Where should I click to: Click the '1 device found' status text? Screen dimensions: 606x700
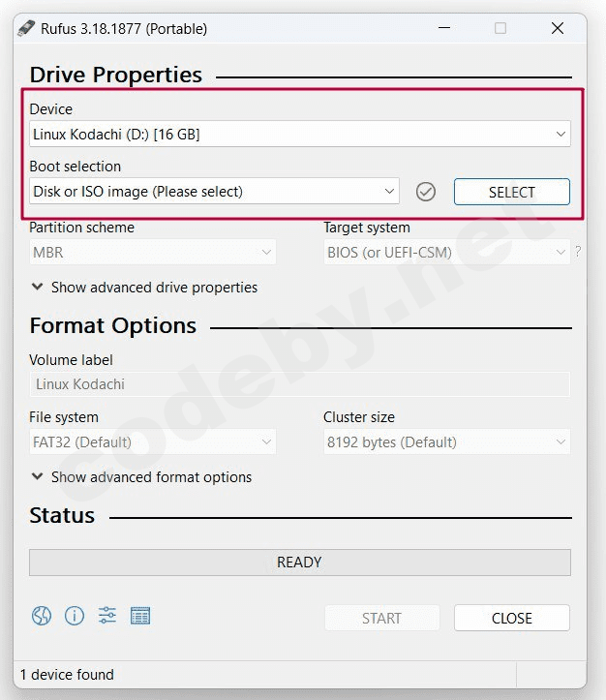tap(67, 675)
